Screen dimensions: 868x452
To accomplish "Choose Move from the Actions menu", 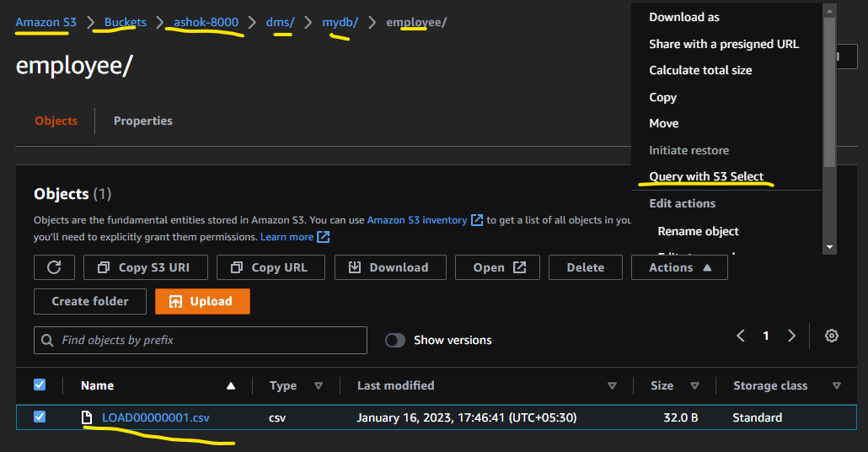I will [x=664, y=123].
